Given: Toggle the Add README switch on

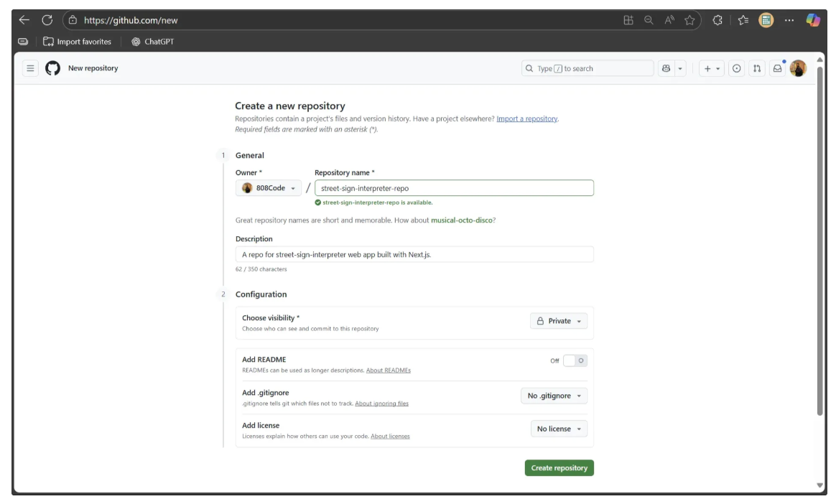Looking at the screenshot, I should click(x=575, y=360).
